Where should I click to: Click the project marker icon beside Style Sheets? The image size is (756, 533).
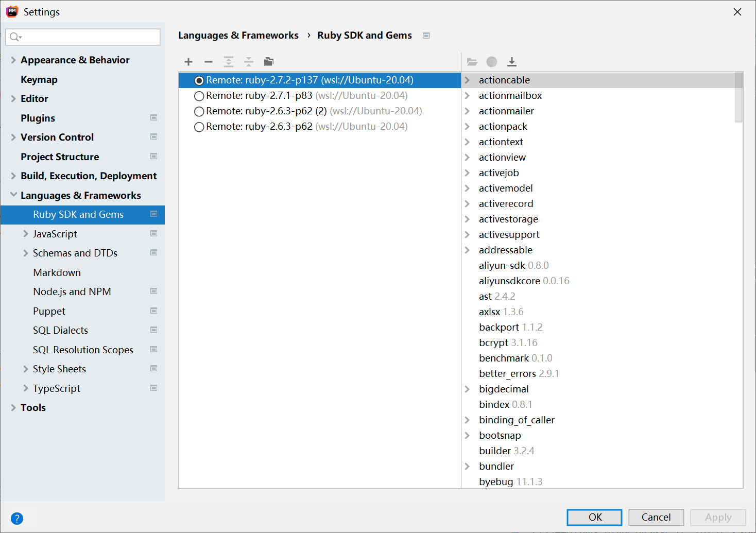pos(153,368)
